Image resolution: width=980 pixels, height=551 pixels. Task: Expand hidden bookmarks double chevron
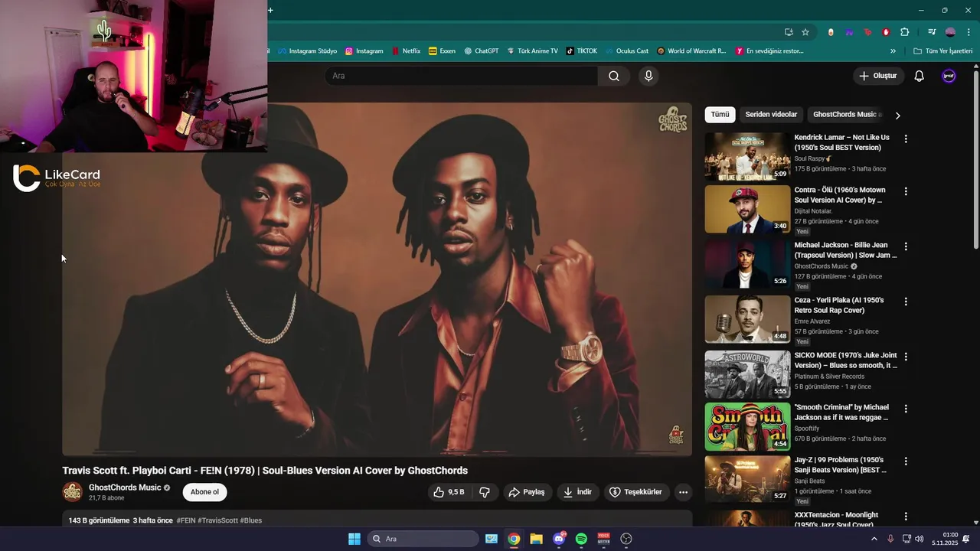893,51
